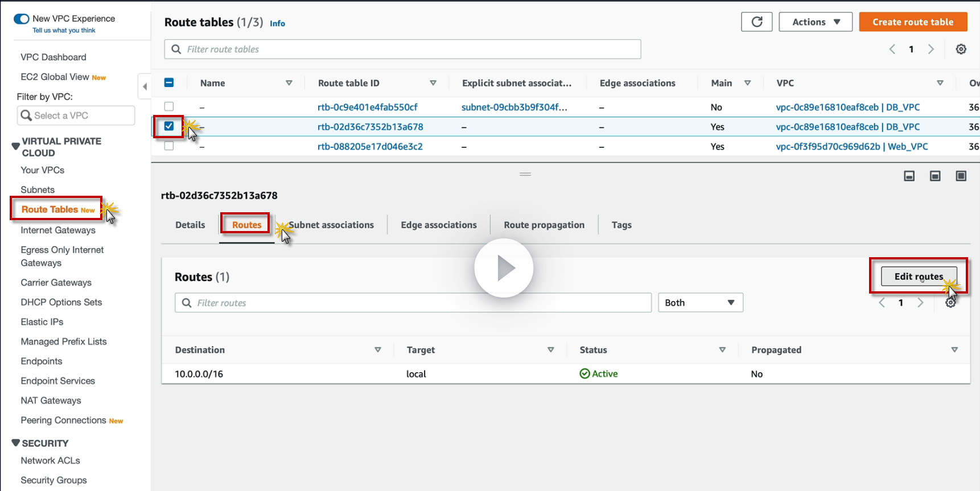Collapse the left navigation sidebar arrow

coord(145,86)
